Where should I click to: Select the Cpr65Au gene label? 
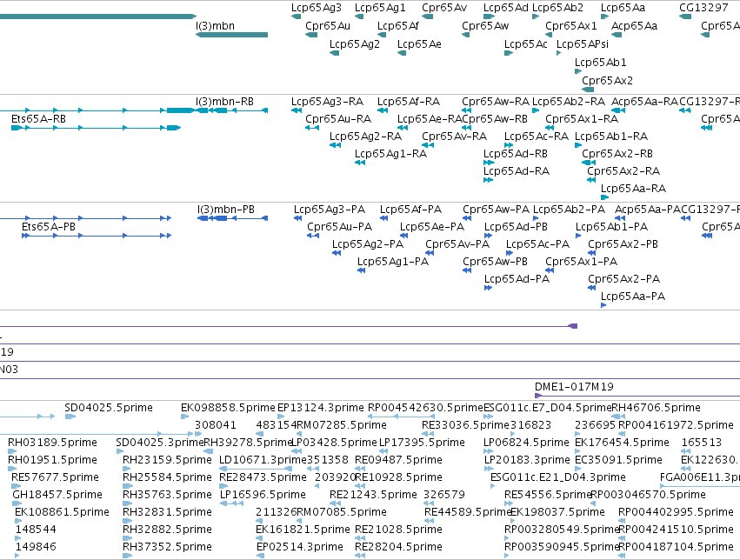328,26
